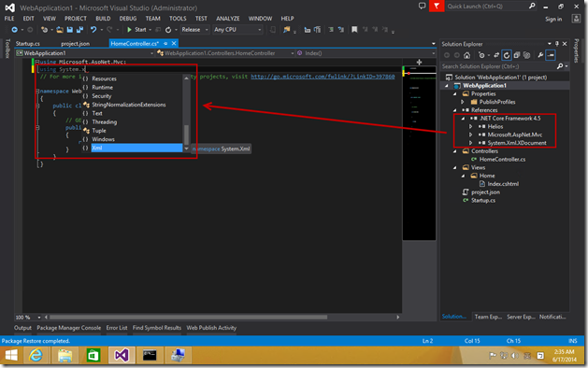This screenshot has width=588, height=368.
Task: Click the Save icon in toolbar
Action: (x=70, y=30)
